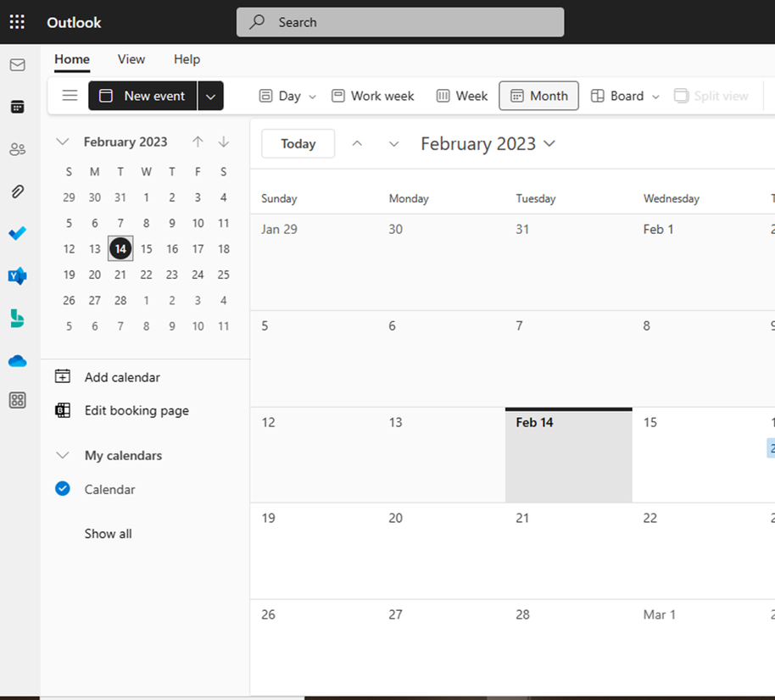
Task: Switch to Work week view
Action: tap(373, 96)
